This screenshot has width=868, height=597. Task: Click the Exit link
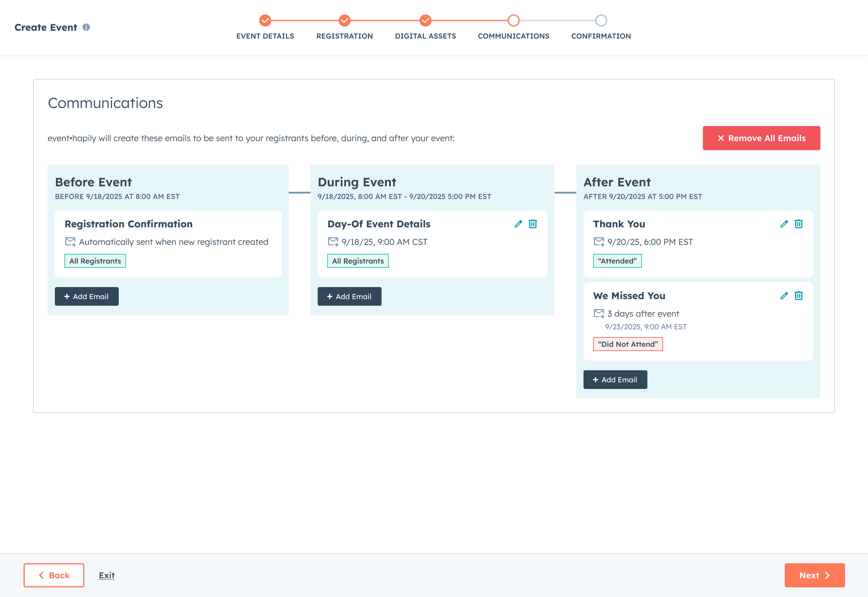(106, 575)
